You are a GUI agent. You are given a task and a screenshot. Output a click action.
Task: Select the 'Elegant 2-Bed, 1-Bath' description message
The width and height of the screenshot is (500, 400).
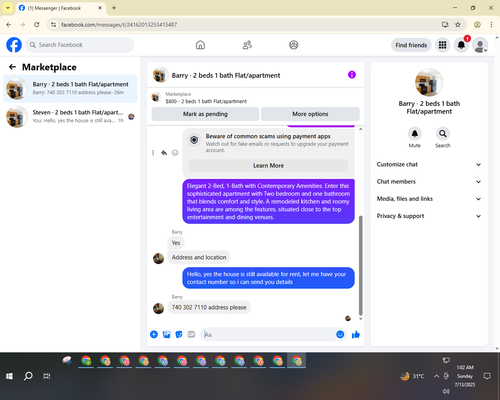(268, 201)
